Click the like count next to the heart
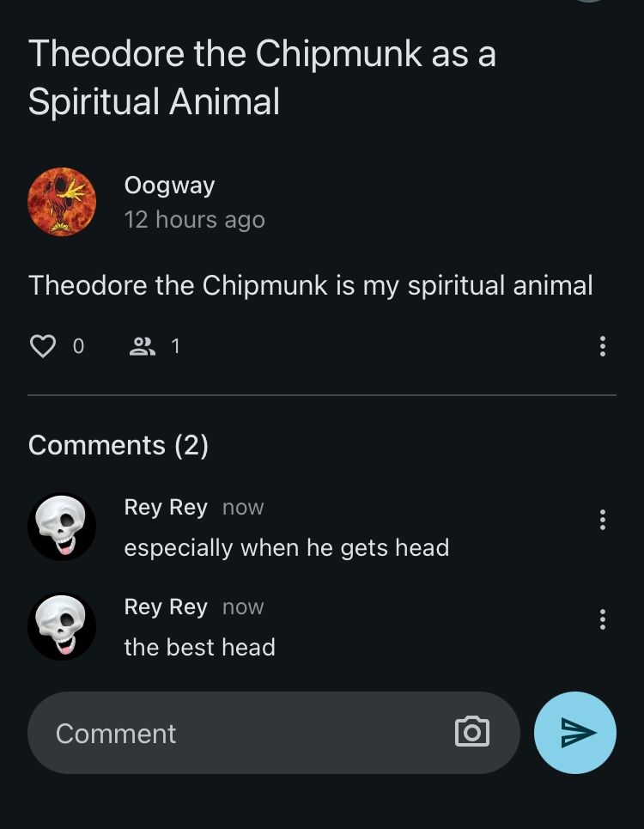 pos(79,346)
